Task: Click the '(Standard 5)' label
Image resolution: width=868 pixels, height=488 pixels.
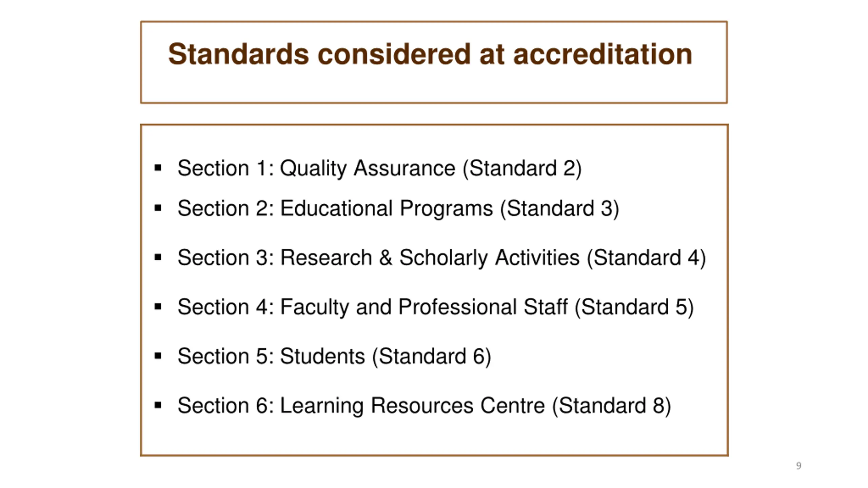Action: (x=634, y=307)
